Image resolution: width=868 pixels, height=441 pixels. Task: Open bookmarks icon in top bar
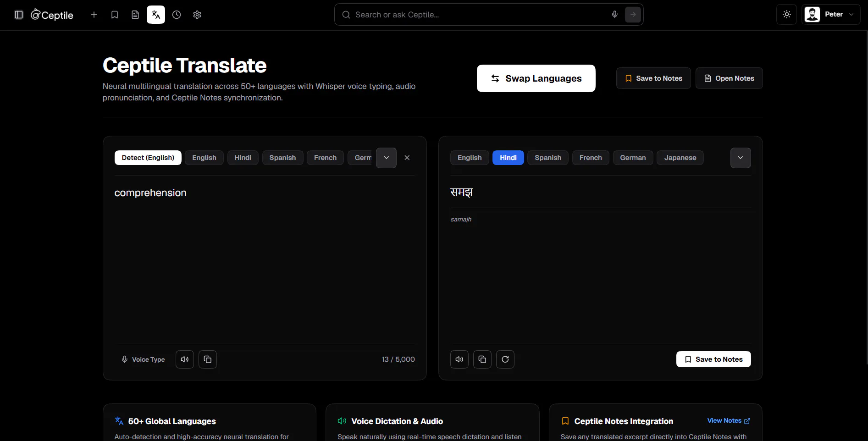115,15
